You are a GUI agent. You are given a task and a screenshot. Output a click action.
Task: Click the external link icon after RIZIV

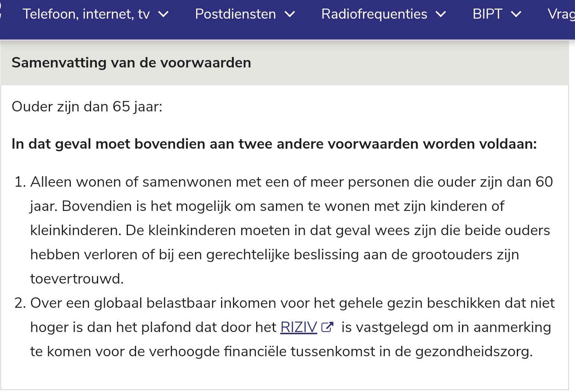pos(327,327)
